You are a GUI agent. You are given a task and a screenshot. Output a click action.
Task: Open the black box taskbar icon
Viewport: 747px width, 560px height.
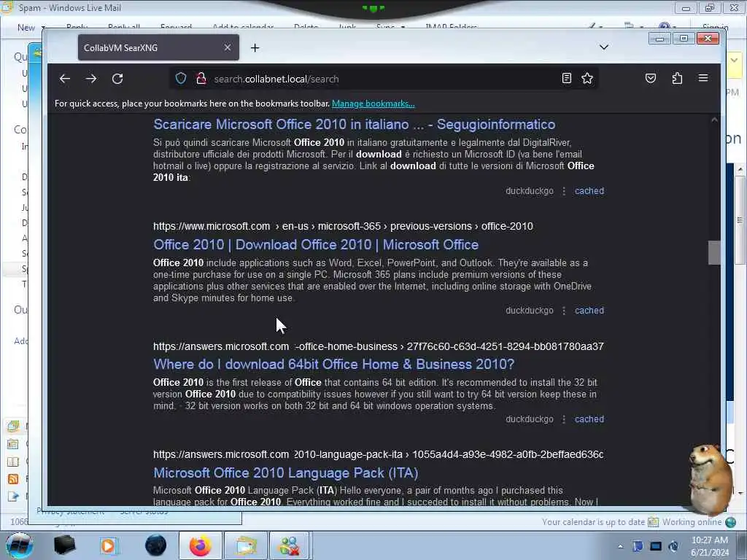(64, 545)
